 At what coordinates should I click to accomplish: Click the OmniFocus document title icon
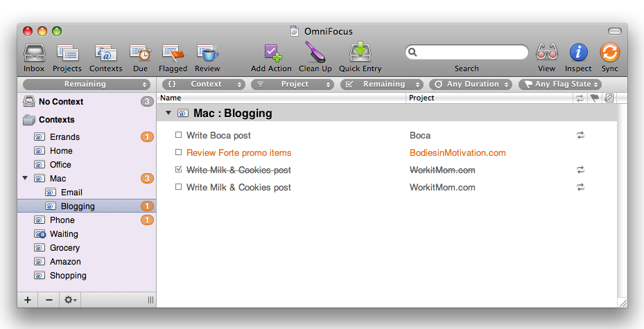point(294,31)
